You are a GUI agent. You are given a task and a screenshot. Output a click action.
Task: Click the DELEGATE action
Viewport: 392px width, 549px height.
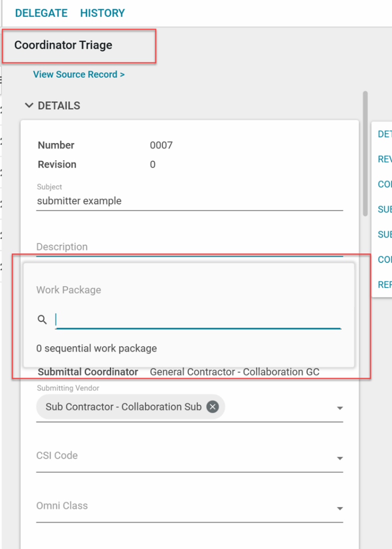[41, 13]
